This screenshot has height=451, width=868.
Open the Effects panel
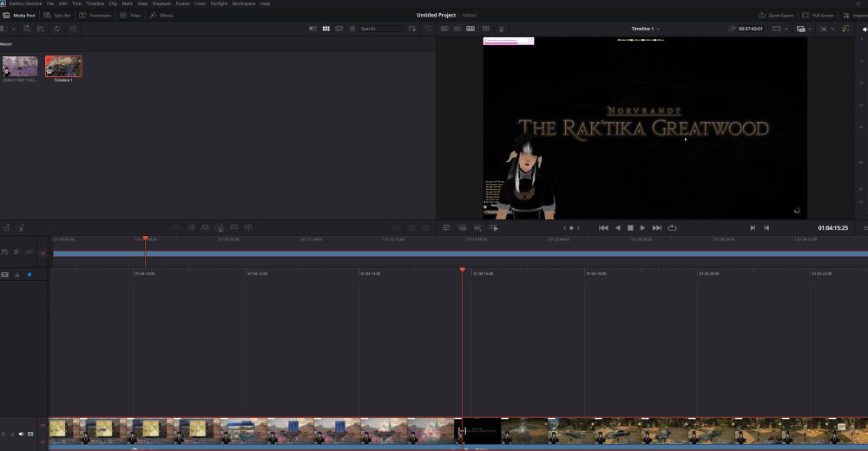pos(161,16)
